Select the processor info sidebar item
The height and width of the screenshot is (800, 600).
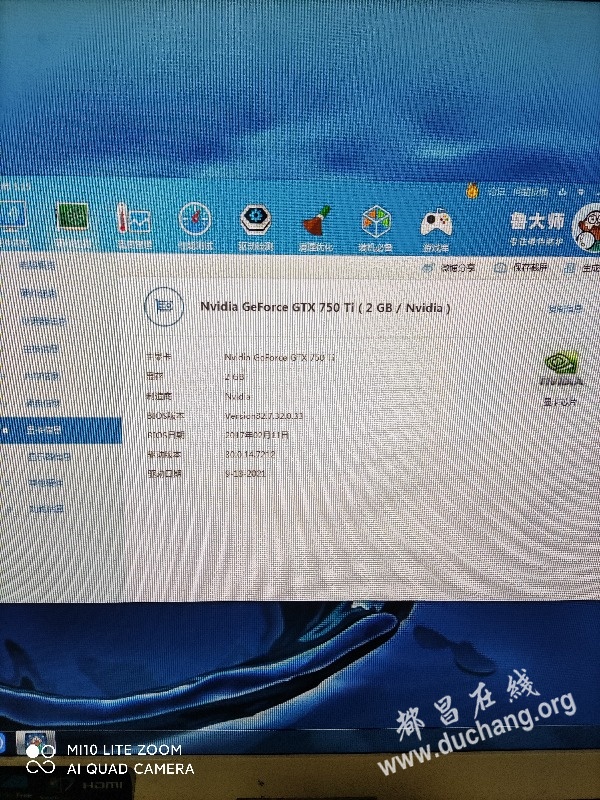[44, 321]
